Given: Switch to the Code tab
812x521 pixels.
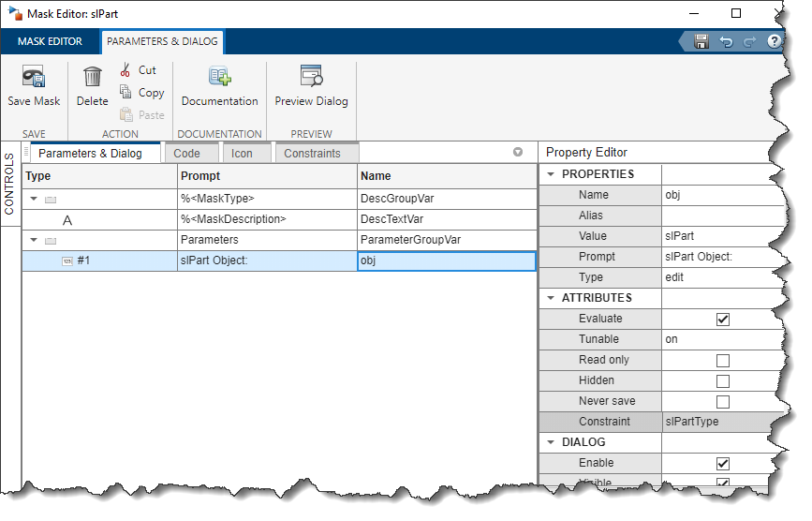Looking at the screenshot, I should point(187,153).
